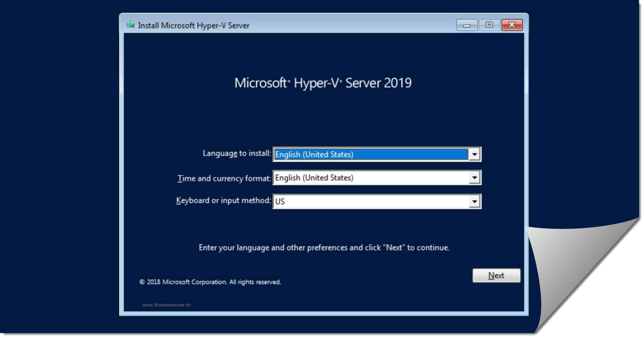644x338 pixels.
Task: Click the 'Enter your language and other preferences' instruction
Action: [x=324, y=248]
